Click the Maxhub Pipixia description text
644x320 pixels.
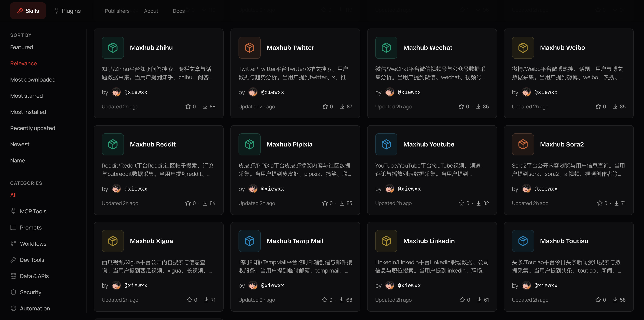(295, 170)
